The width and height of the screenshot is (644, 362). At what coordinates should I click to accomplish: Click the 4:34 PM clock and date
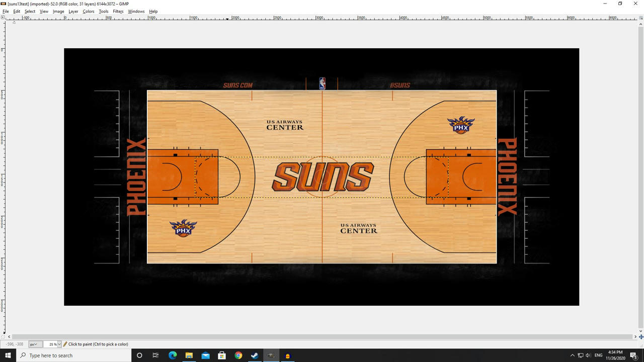click(615, 355)
